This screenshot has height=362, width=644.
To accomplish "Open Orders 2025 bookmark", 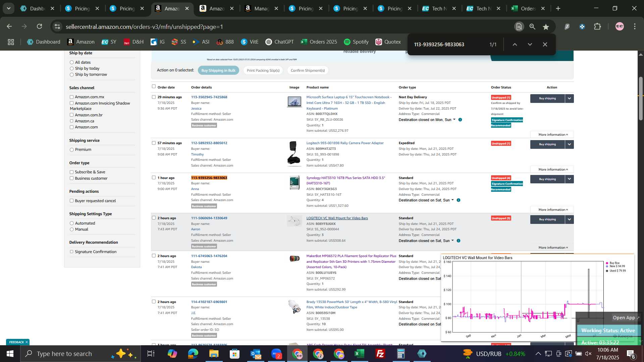I will (x=319, y=42).
